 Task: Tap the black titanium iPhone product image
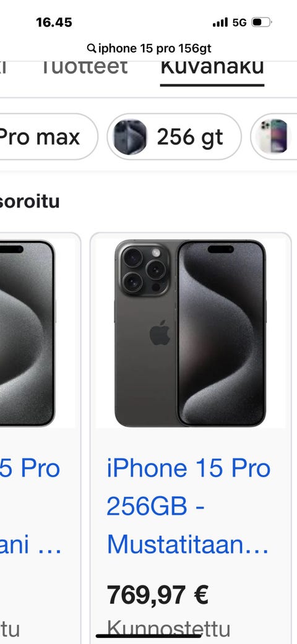pos(190,333)
